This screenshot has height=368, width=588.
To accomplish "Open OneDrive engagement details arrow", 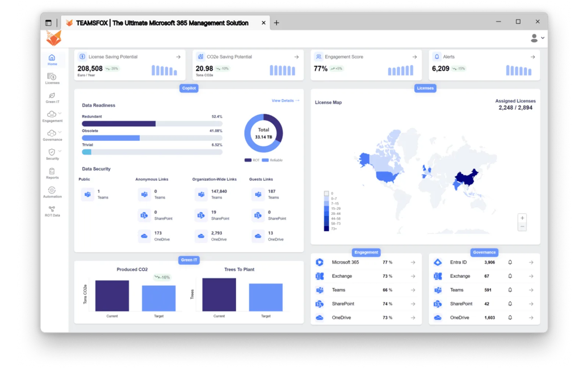I will pos(413,318).
